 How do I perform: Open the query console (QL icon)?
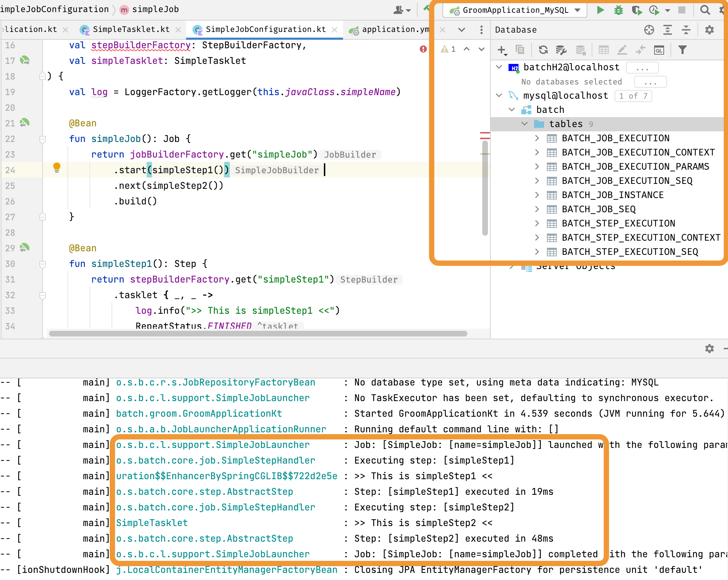click(659, 50)
